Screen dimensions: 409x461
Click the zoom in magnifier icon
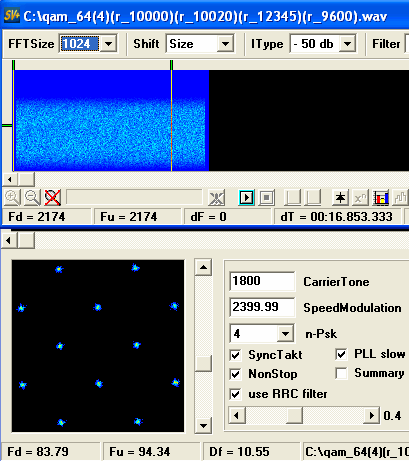pos(12,198)
